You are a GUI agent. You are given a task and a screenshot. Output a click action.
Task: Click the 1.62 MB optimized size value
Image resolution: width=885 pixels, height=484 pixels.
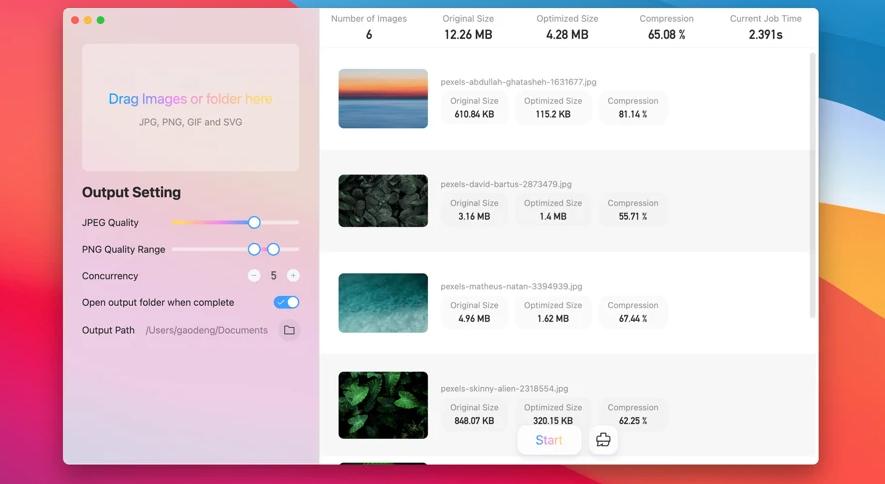coord(553,318)
